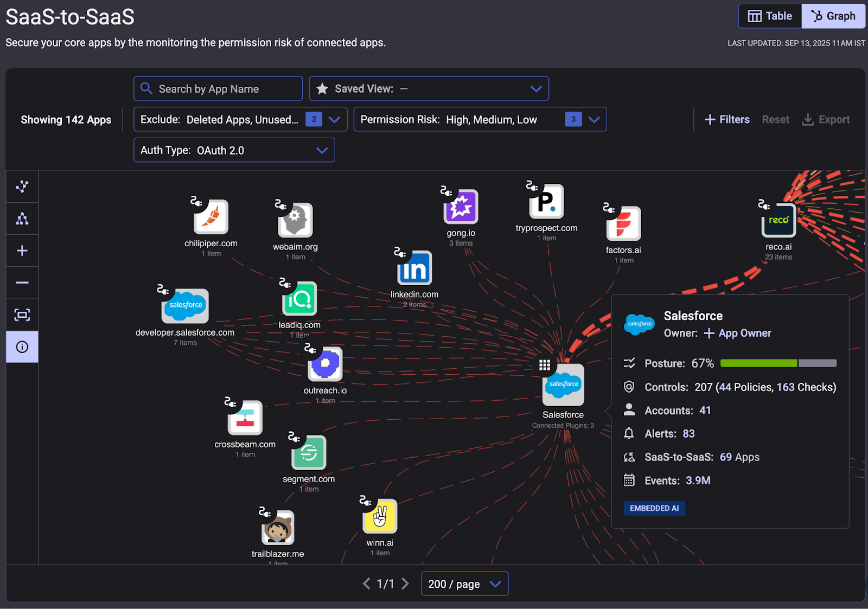Click the webaim.org app node
This screenshot has height=609, width=868.
pyautogui.click(x=295, y=220)
